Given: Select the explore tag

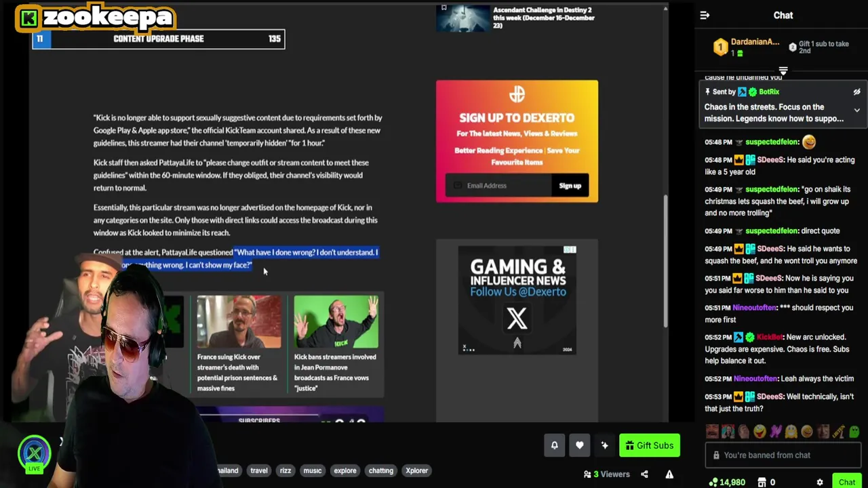Looking at the screenshot, I should [344, 470].
